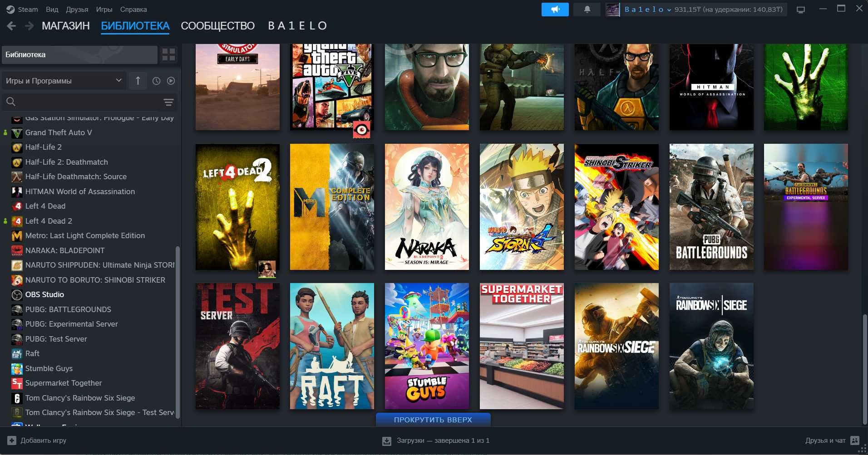Open the Steam menu
This screenshot has width=868, height=455.
click(28, 9)
